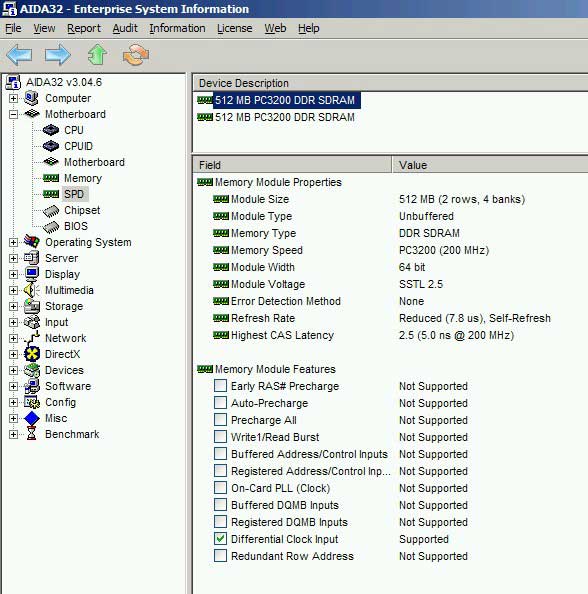The width and height of the screenshot is (588, 594).
Task: Open the View menu
Action: pyautogui.click(x=44, y=28)
